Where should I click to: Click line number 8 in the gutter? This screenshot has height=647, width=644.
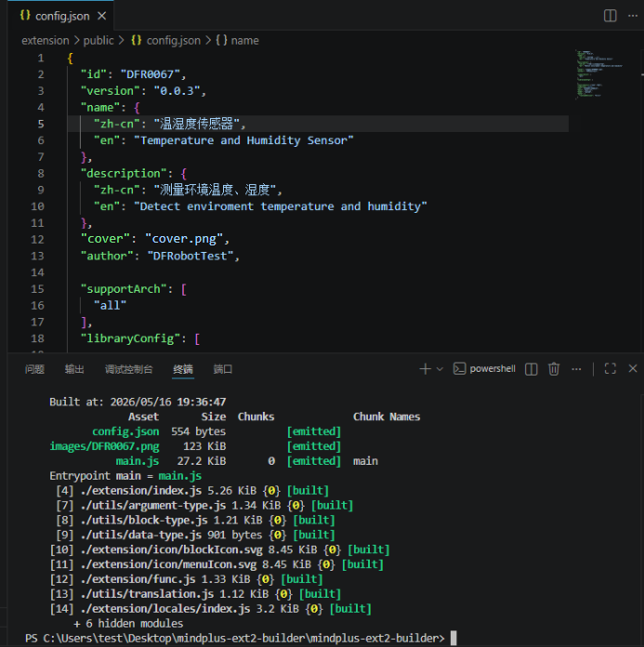click(41, 173)
